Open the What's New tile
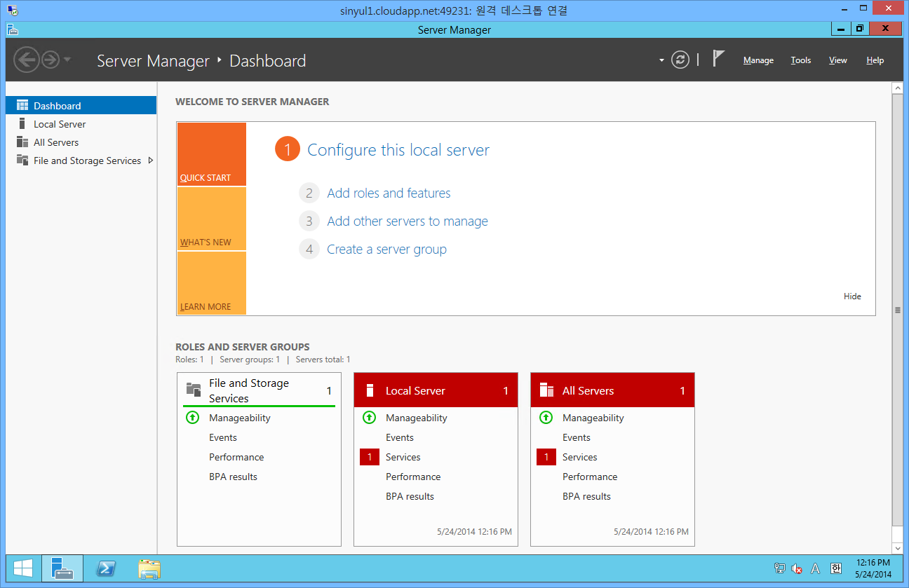The height and width of the screenshot is (588, 909). pos(212,219)
